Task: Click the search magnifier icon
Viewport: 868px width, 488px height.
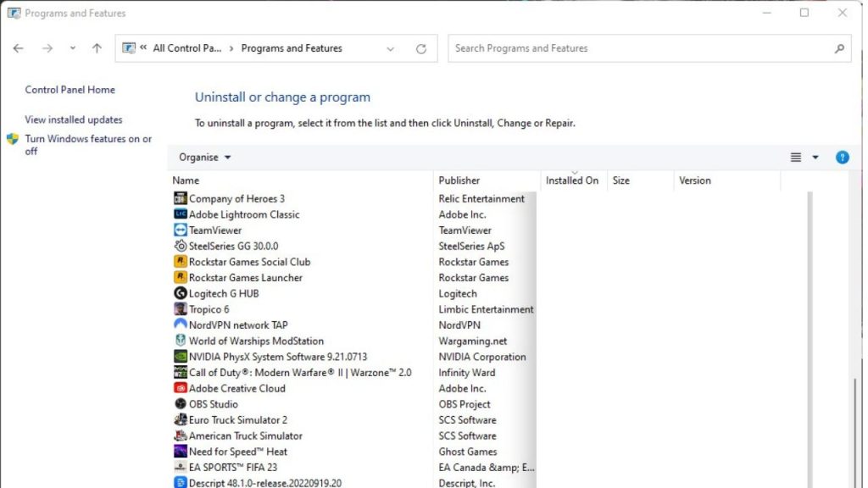Action: [839, 48]
